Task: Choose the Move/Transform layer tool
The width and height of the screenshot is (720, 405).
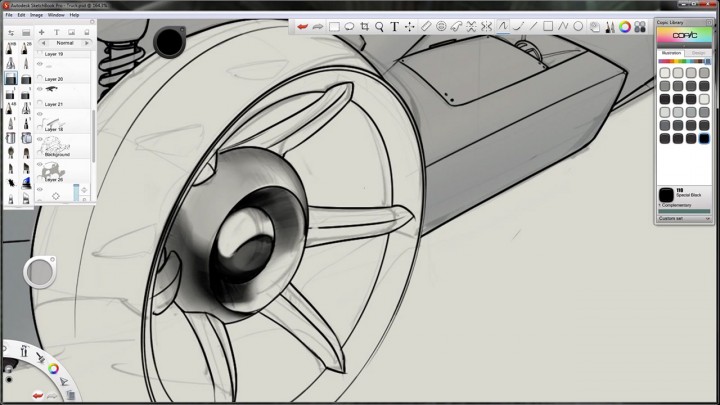Action: point(410,27)
